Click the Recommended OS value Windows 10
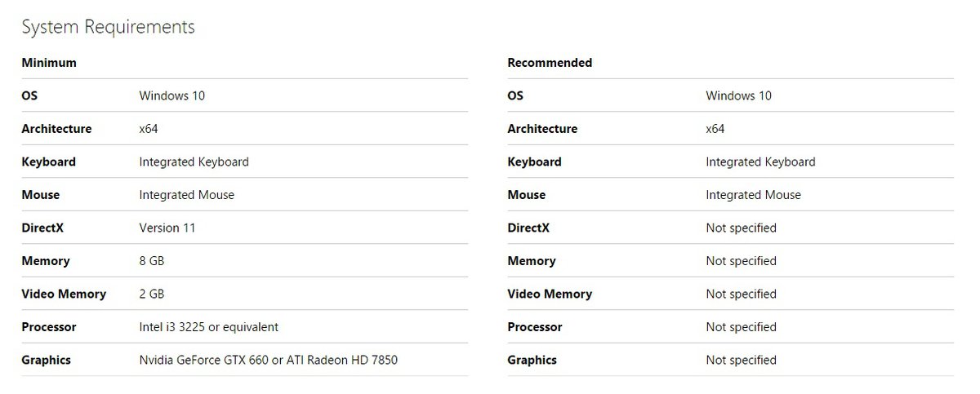This screenshot has width=980, height=394. pyautogui.click(x=738, y=95)
